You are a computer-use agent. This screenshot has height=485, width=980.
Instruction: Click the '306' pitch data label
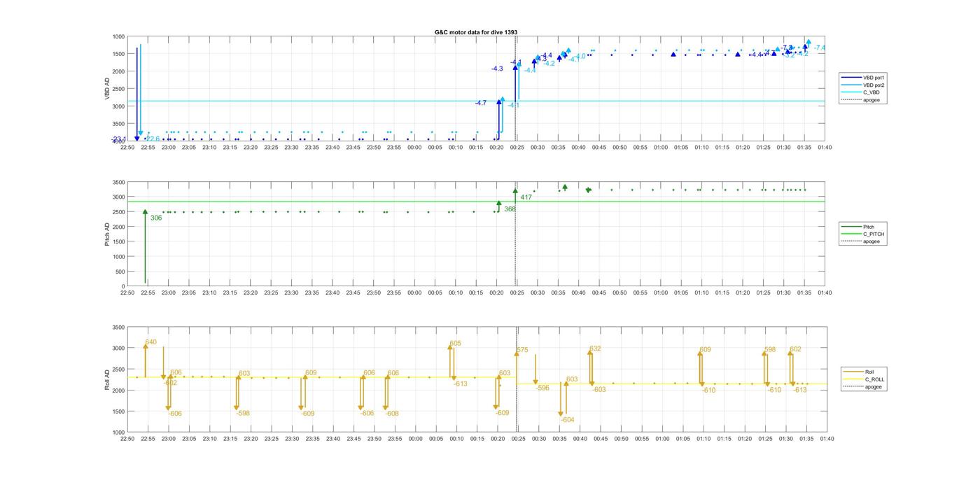156,218
